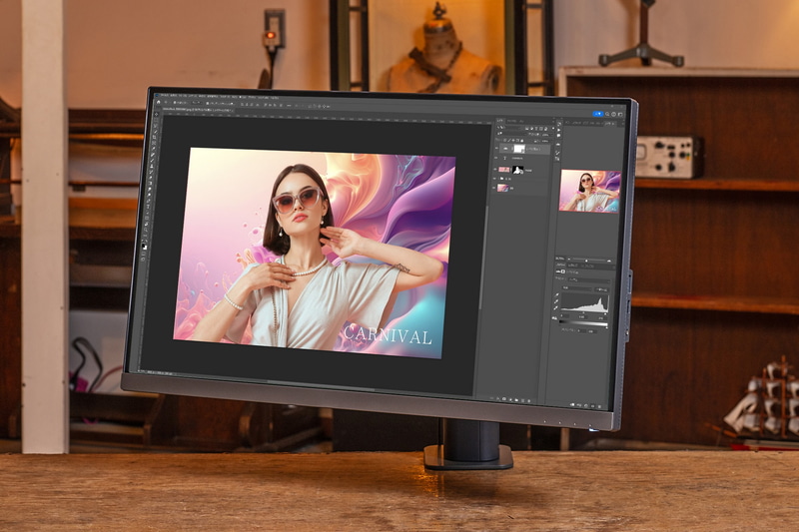
Task: Open the layer Fill value dropdown
Action: 545,141
